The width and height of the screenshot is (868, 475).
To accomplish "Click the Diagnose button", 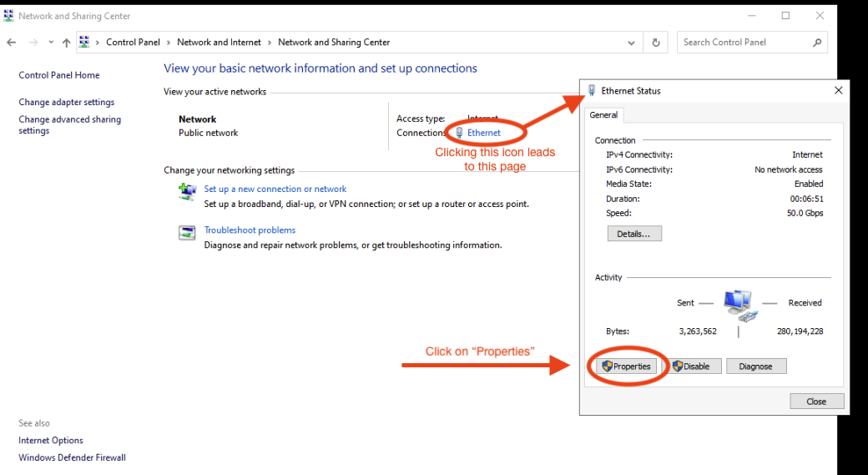I will point(755,366).
